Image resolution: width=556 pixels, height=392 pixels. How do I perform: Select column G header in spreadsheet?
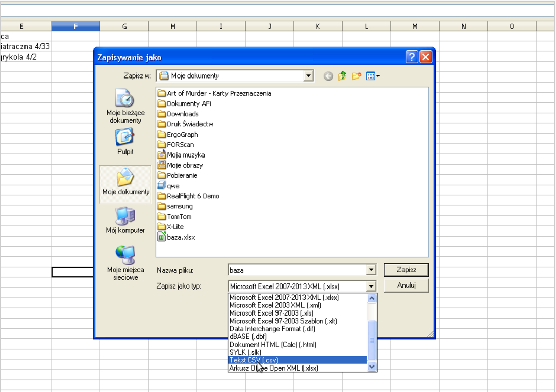click(x=124, y=26)
